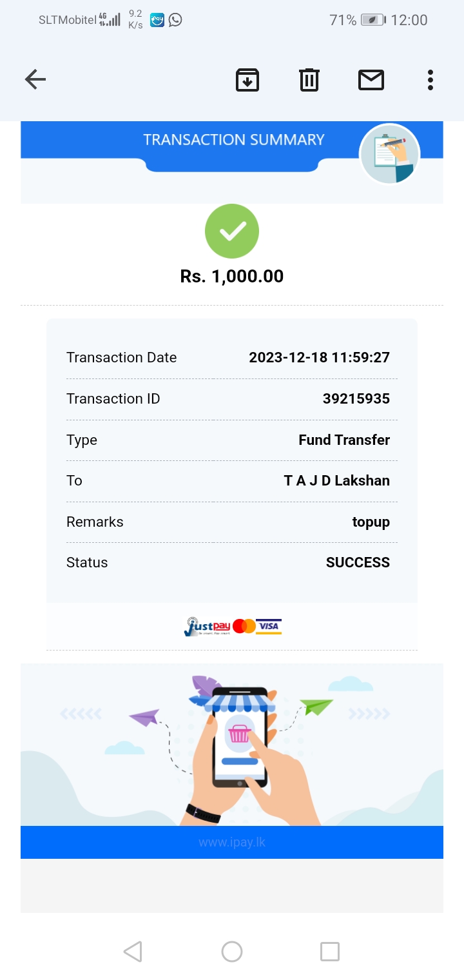Tap the Mastercard logo
The image size is (464, 980).
pyautogui.click(x=244, y=626)
